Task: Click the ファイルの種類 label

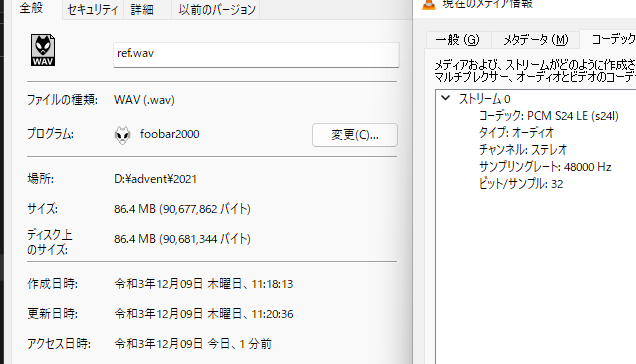Action: 62,100
